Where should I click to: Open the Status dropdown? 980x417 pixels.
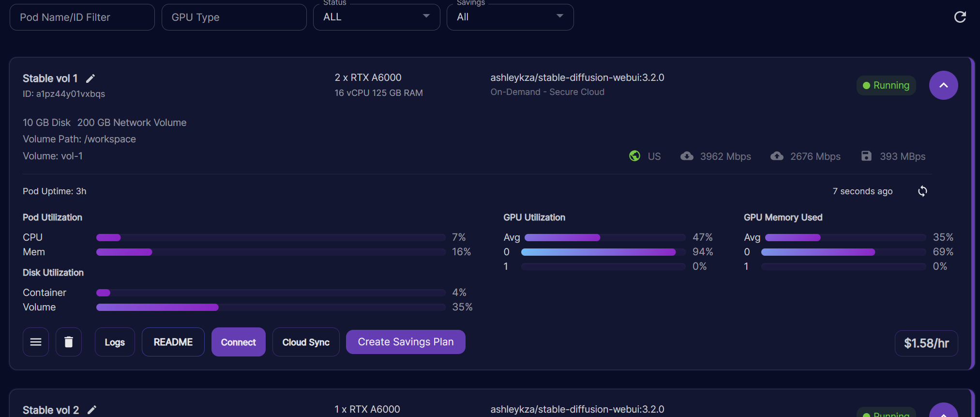[x=377, y=17]
